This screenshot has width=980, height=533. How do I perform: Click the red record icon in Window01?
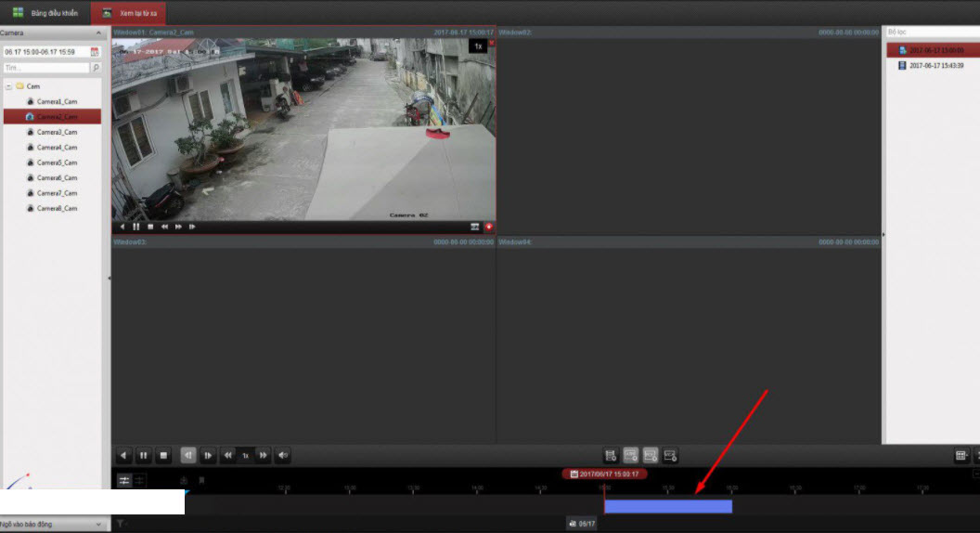tap(489, 227)
